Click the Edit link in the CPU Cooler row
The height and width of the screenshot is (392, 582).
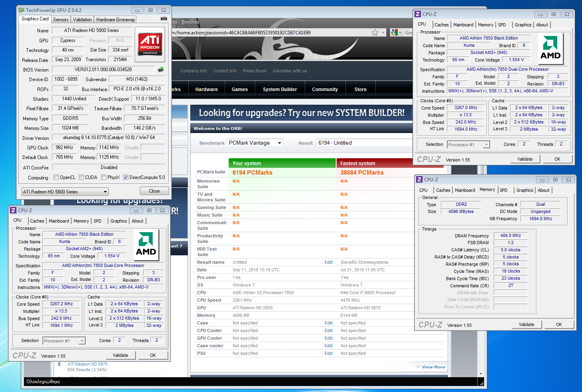point(329,330)
